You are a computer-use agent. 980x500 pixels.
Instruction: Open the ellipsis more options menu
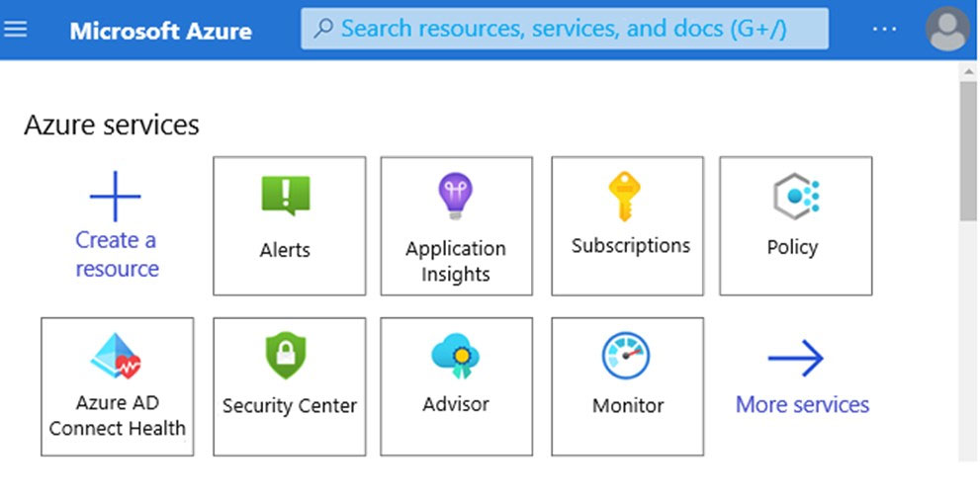[x=884, y=29]
